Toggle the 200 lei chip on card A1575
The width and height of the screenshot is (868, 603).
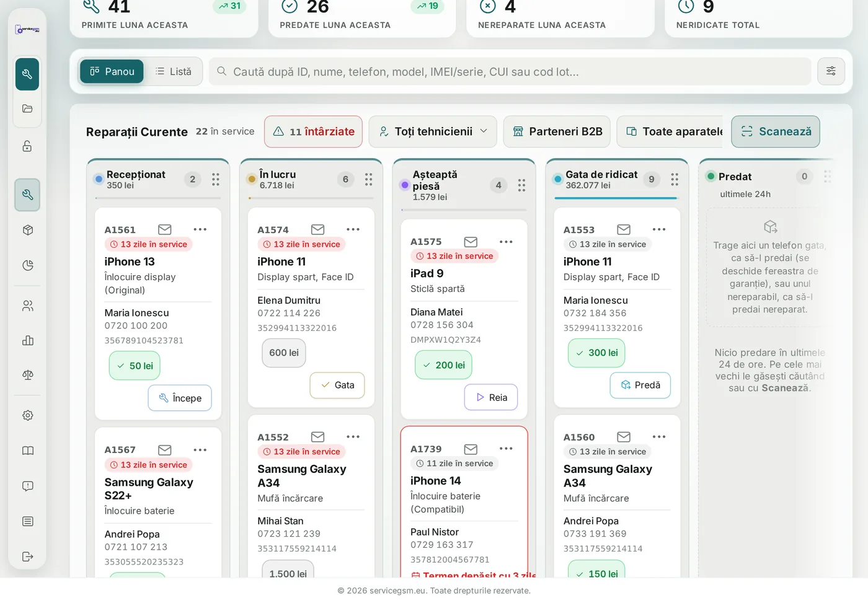[x=444, y=365]
